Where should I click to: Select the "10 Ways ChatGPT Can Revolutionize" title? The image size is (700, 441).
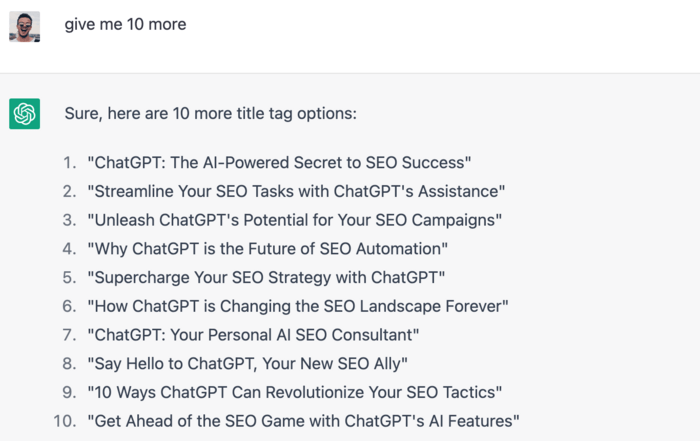point(295,392)
